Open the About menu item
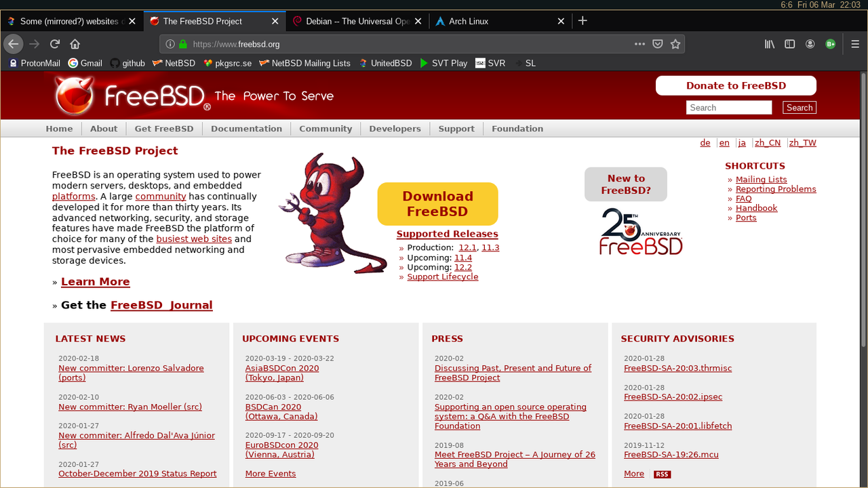The width and height of the screenshot is (868, 488). (104, 129)
